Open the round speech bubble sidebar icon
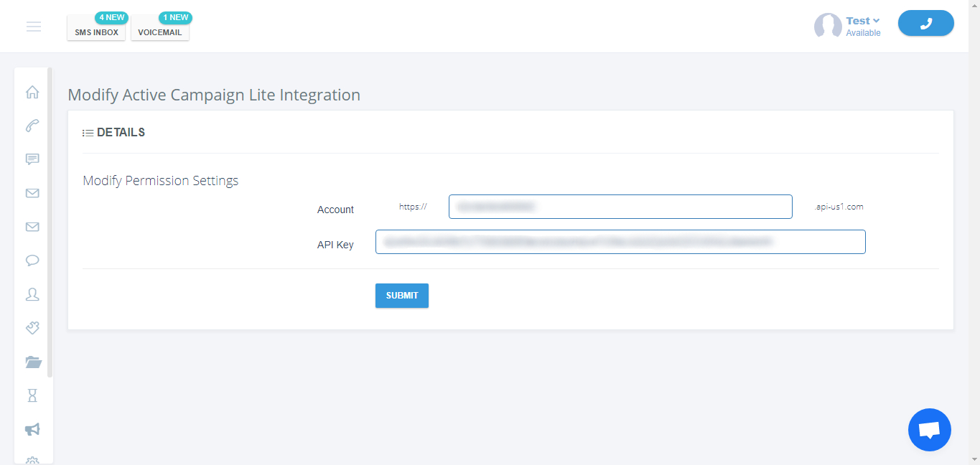Image resolution: width=980 pixels, height=465 pixels. [32, 260]
